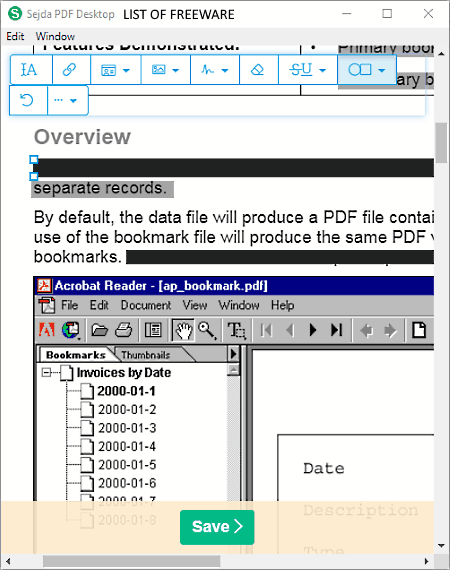Activate the Whiteout eraser tool

pyautogui.click(x=258, y=69)
